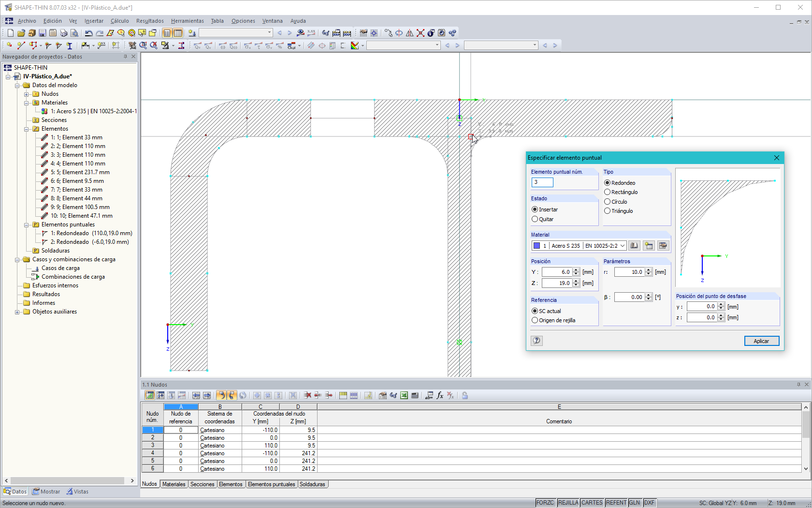812x508 pixels.
Task: Close the Especificar elemento puntual dialog
Action: click(777, 158)
